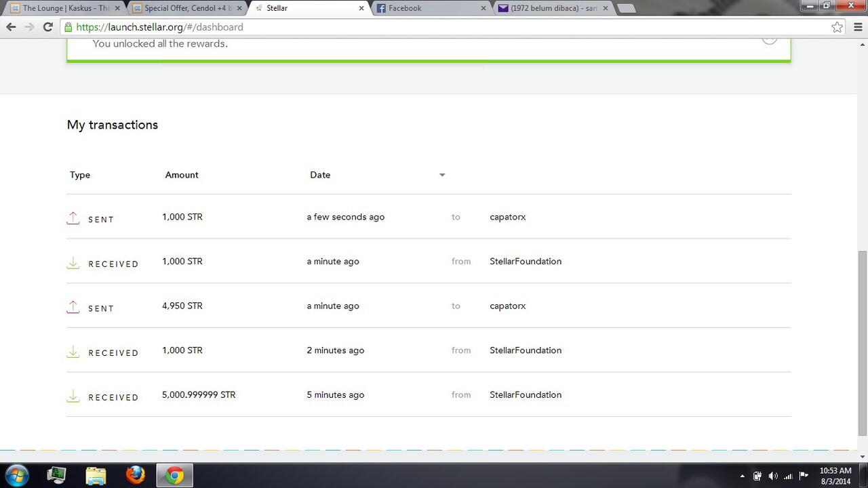This screenshot has height=488, width=868.
Task: Close The Lounge Kaskus tab
Action: click(117, 8)
